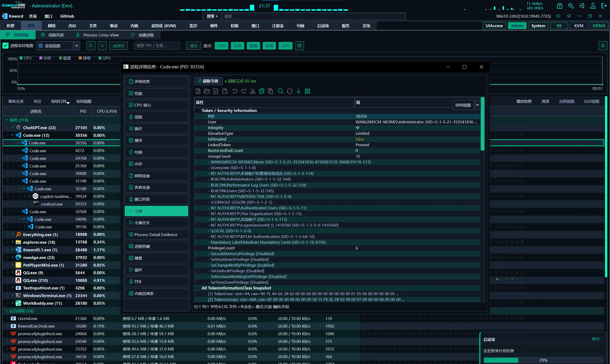Click the user account icon
The height and width of the screenshot is (364, 610).
[x=593, y=6]
